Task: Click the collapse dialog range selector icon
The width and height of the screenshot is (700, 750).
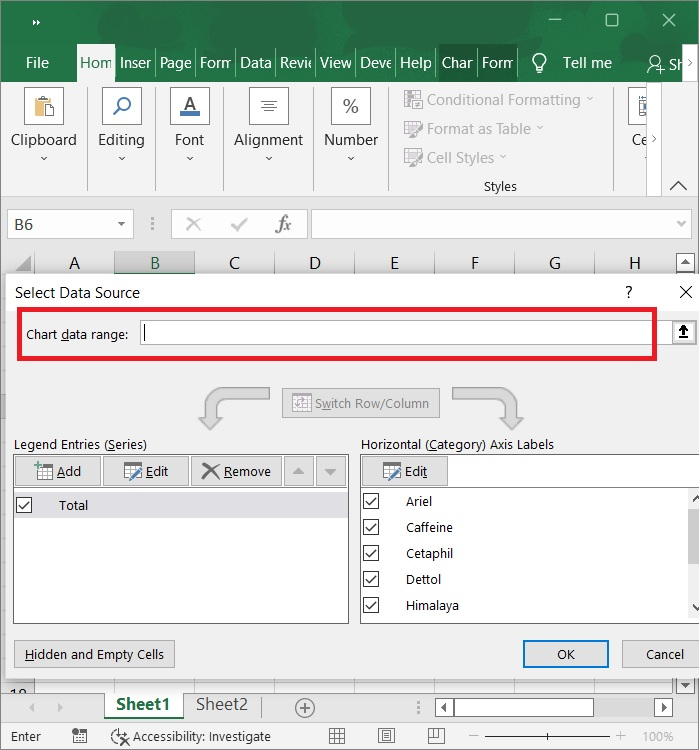Action: 683,331
